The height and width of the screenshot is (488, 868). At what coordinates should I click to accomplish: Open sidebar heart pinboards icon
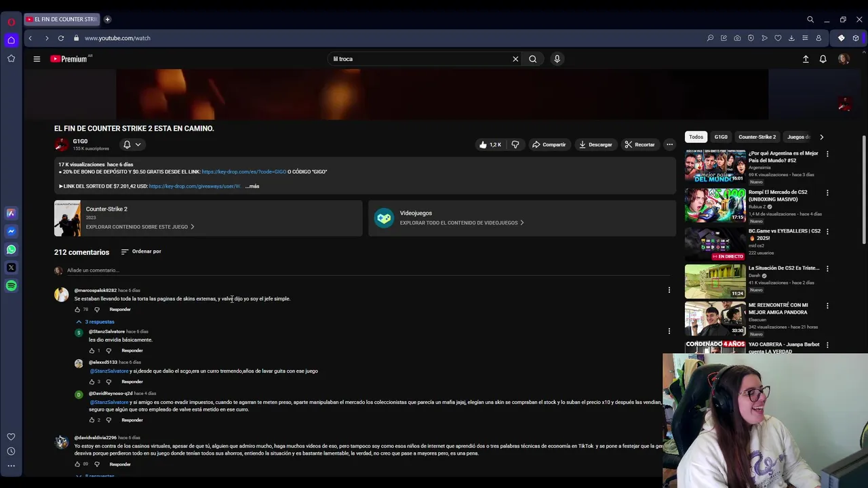click(x=11, y=437)
